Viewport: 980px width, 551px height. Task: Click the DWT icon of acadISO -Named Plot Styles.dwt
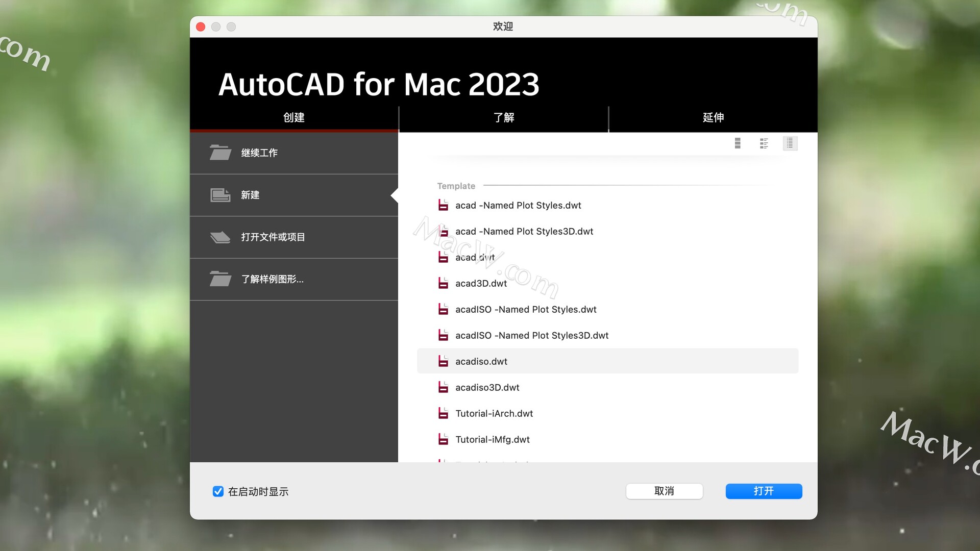[x=443, y=309]
